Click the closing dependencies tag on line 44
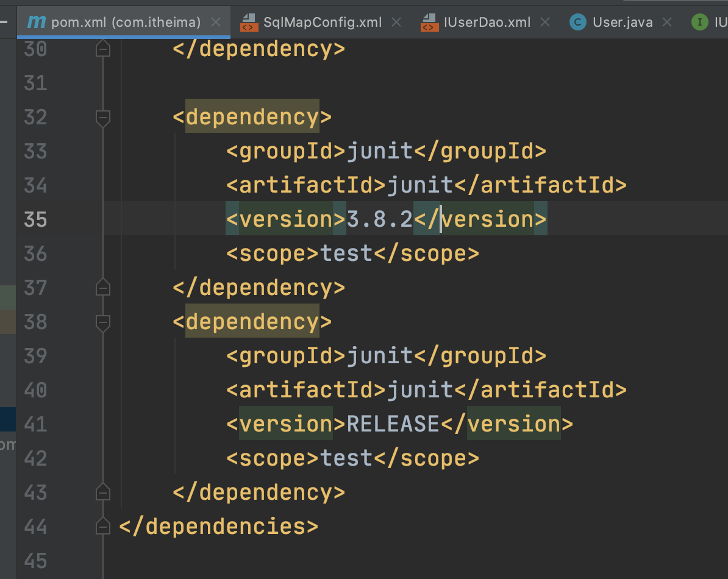Image resolution: width=728 pixels, height=579 pixels. click(219, 526)
